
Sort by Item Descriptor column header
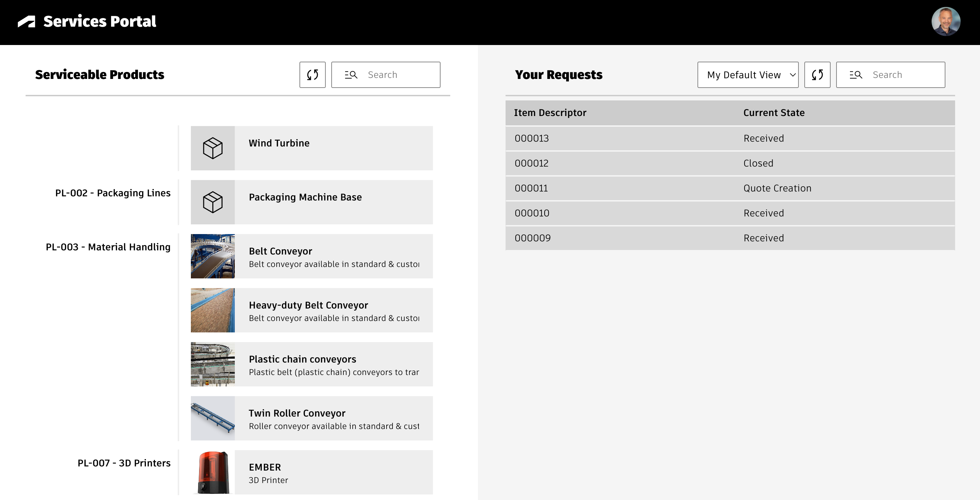[x=550, y=113]
